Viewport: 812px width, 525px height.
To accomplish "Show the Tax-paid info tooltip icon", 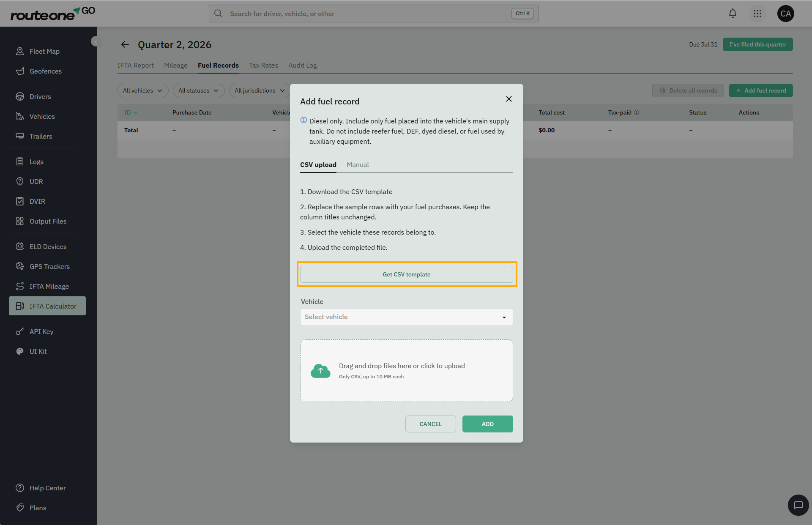I will pos(637,112).
